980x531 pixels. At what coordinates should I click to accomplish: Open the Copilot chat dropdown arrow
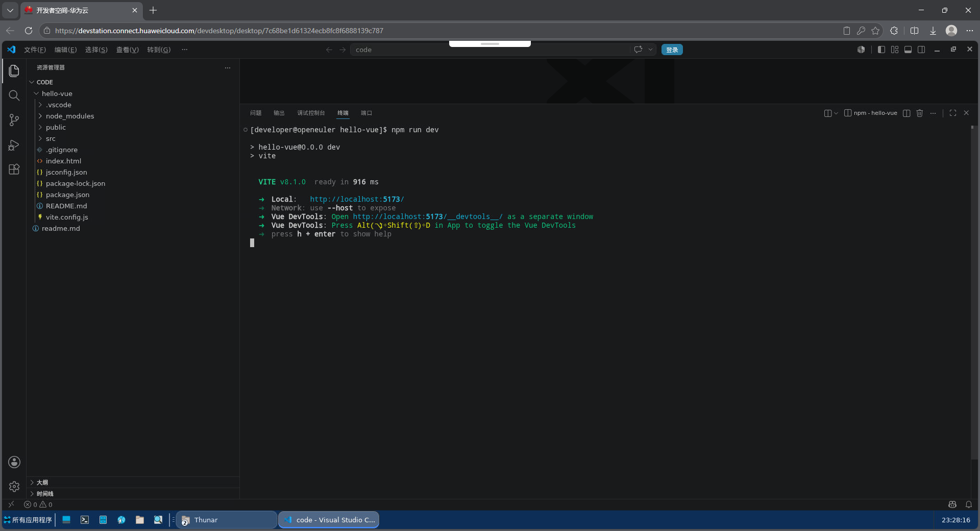pyautogui.click(x=650, y=50)
